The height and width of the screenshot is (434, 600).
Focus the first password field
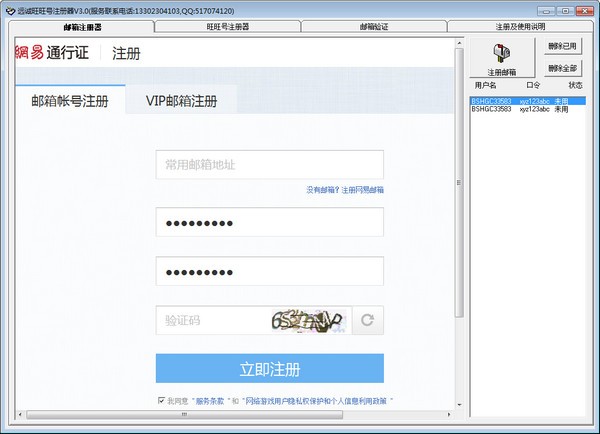(270, 222)
